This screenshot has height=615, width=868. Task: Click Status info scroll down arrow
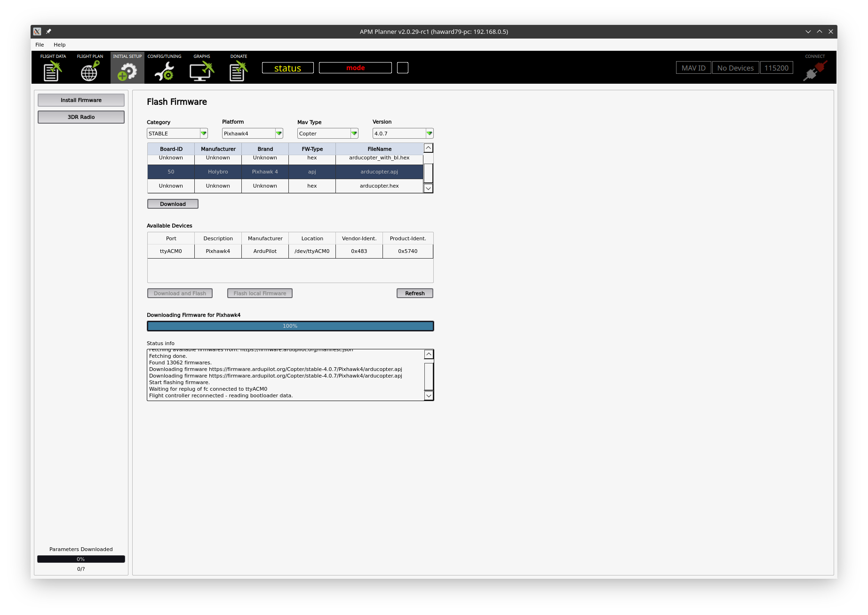[429, 395]
